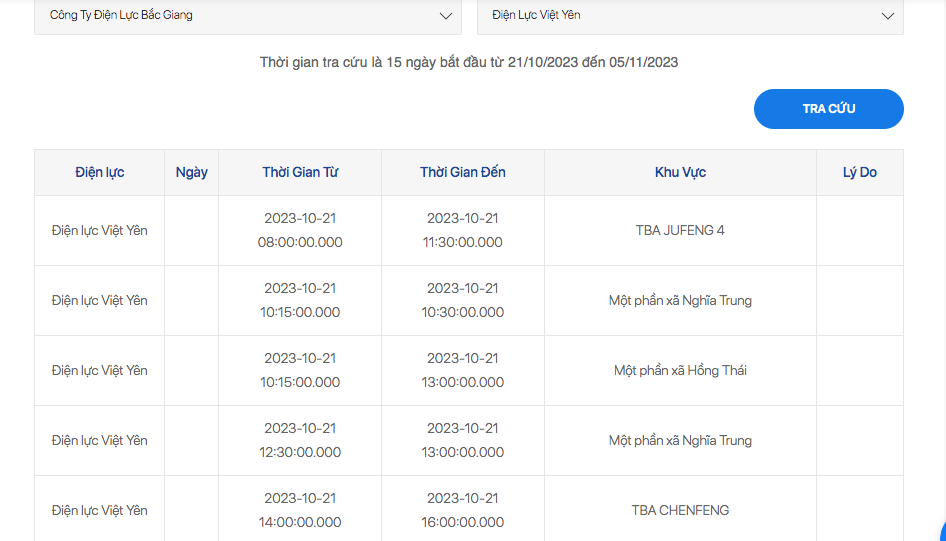
Task: Select the Ngày column header
Action: click(x=191, y=172)
